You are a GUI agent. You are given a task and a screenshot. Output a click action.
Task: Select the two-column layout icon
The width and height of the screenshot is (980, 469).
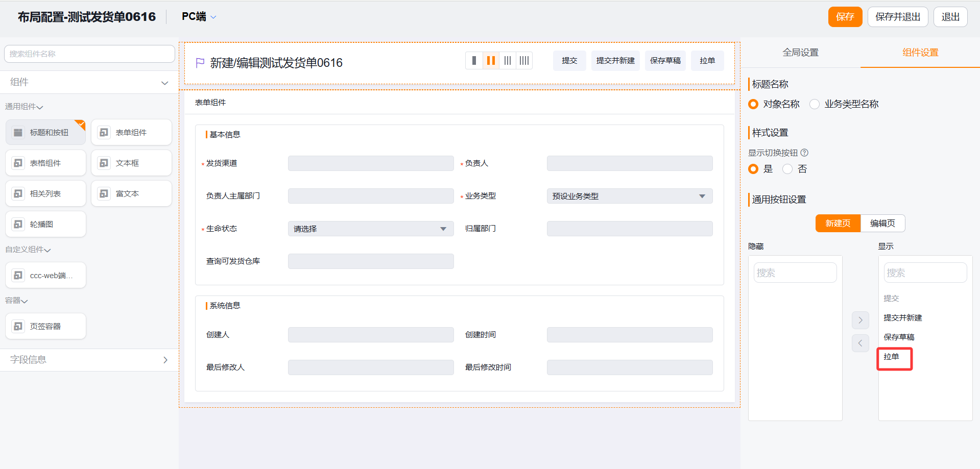491,61
